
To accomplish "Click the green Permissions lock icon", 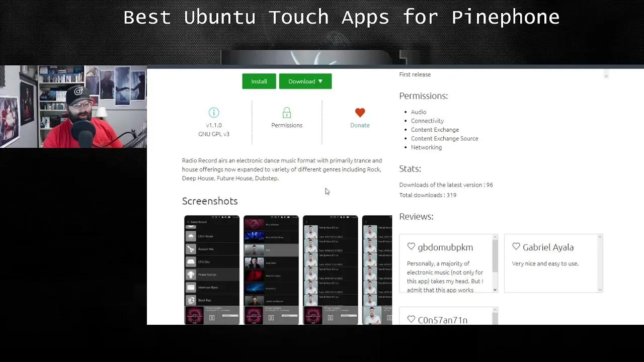I will coord(286,112).
